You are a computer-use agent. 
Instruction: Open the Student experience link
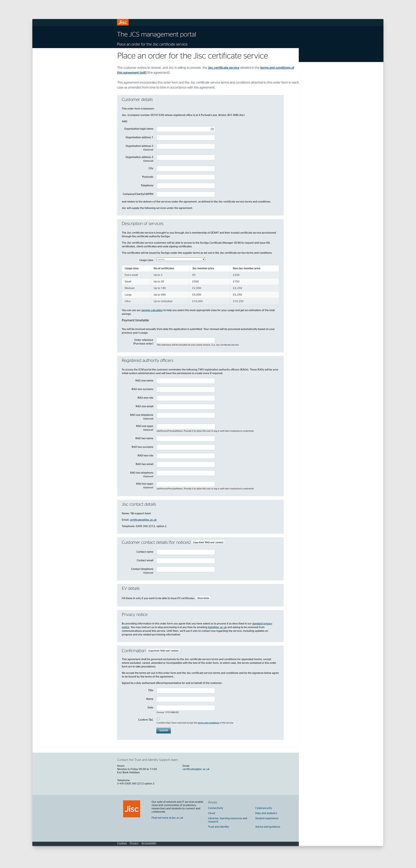click(267, 818)
